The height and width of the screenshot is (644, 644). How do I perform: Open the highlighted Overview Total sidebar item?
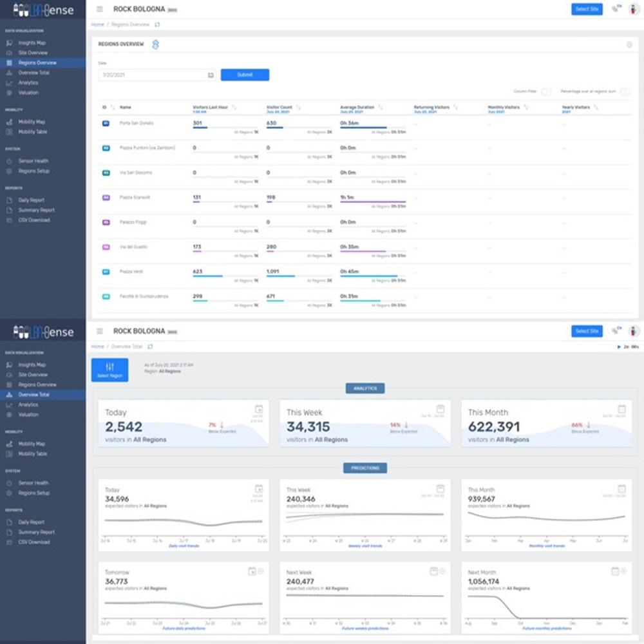tap(33, 395)
